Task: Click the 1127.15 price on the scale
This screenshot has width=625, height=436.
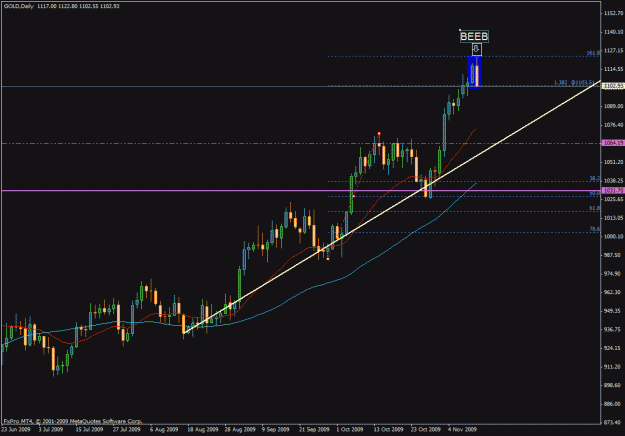Action: click(x=613, y=50)
